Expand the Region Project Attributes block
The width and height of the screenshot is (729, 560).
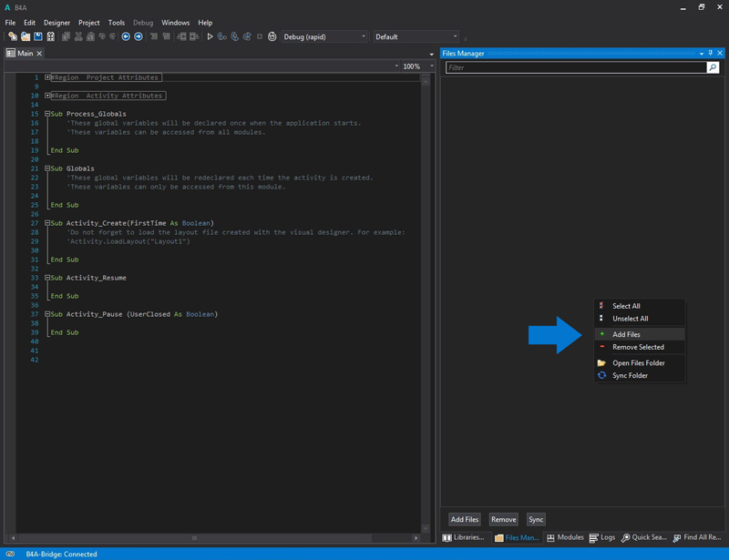(x=47, y=77)
